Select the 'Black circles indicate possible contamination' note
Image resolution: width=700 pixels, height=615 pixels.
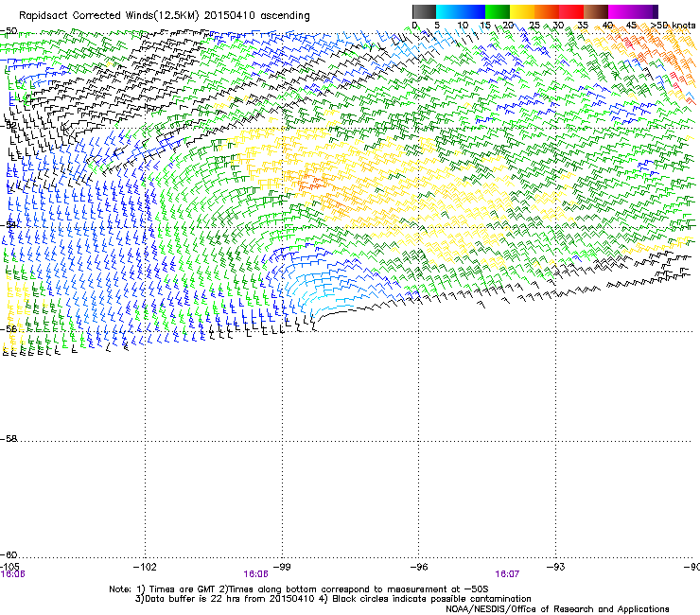point(431,599)
